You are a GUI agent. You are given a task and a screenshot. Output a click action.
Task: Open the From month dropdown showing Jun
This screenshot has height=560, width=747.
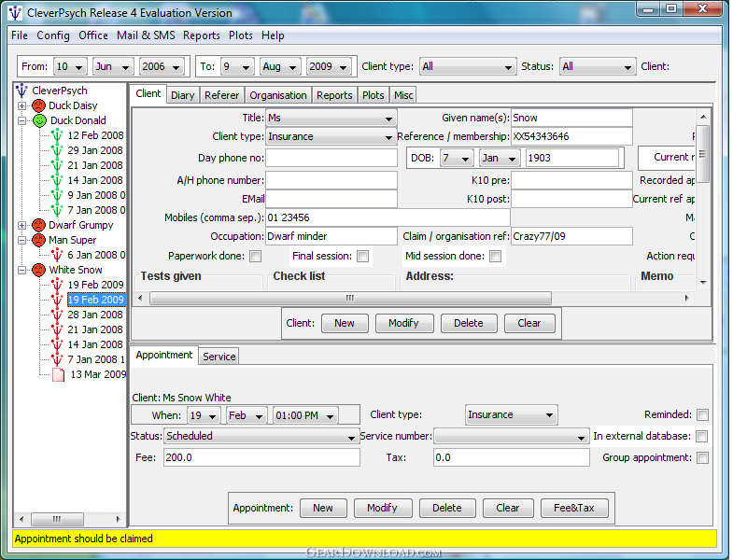click(x=113, y=66)
